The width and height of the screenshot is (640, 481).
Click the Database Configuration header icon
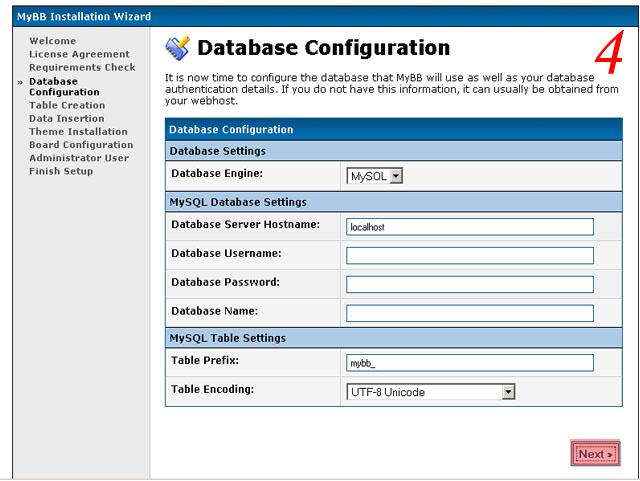(177, 48)
